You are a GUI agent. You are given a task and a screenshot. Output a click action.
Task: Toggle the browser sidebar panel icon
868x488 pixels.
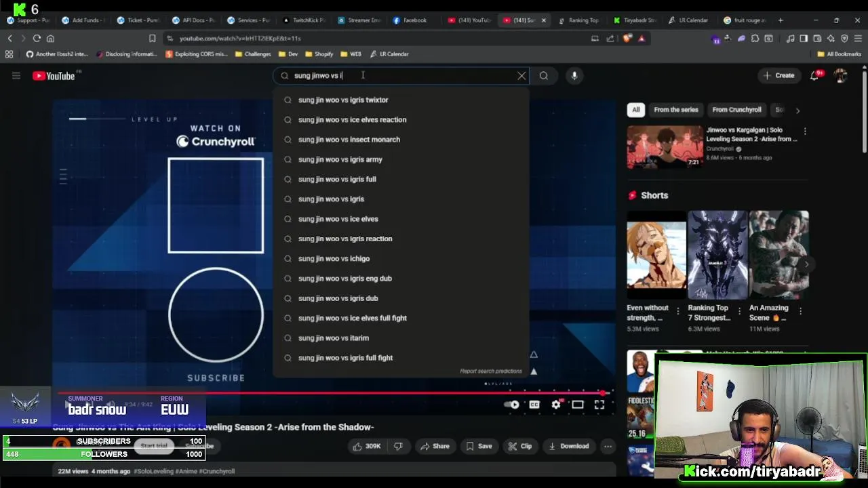(x=804, y=39)
